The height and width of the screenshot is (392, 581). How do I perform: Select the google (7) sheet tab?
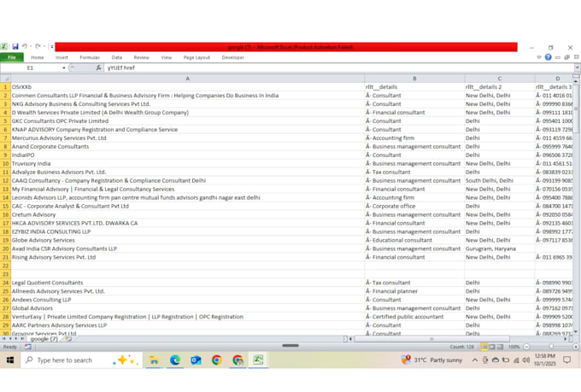(x=44, y=339)
